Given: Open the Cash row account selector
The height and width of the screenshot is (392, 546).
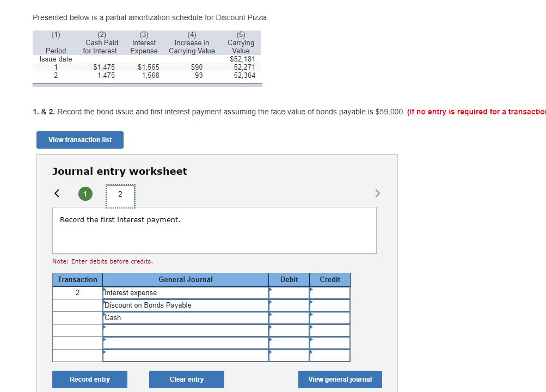Looking at the screenshot, I should [x=185, y=317].
